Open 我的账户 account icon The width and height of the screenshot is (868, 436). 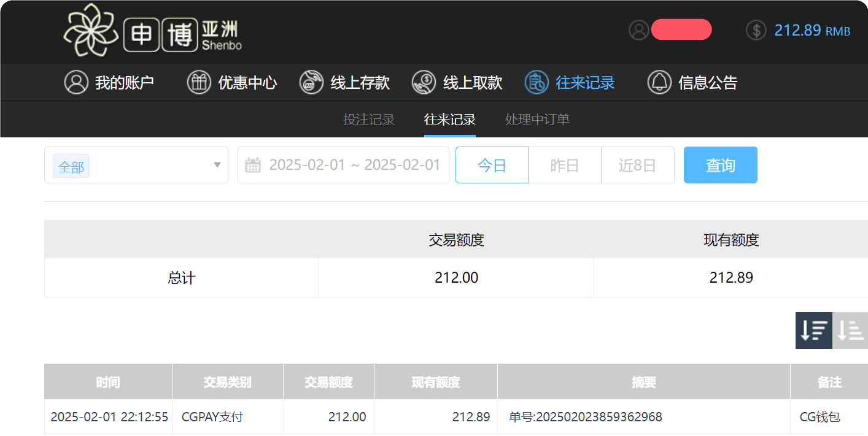[76, 82]
